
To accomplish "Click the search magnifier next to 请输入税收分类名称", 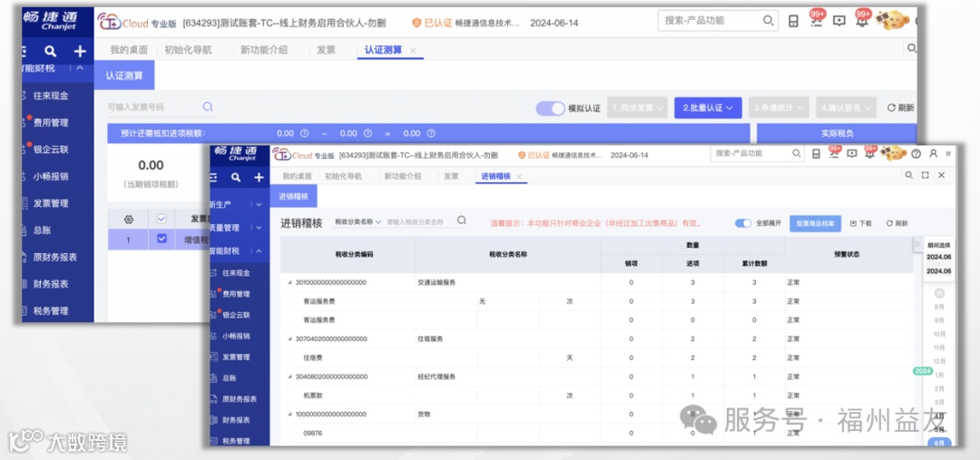I will pos(461,220).
